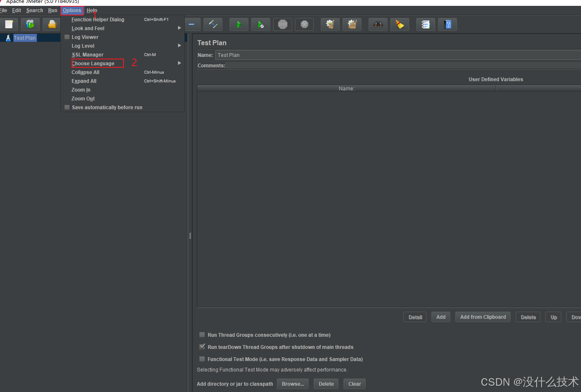Image resolution: width=581 pixels, height=392 pixels.
Task: Click the Up button
Action: point(554,317)
